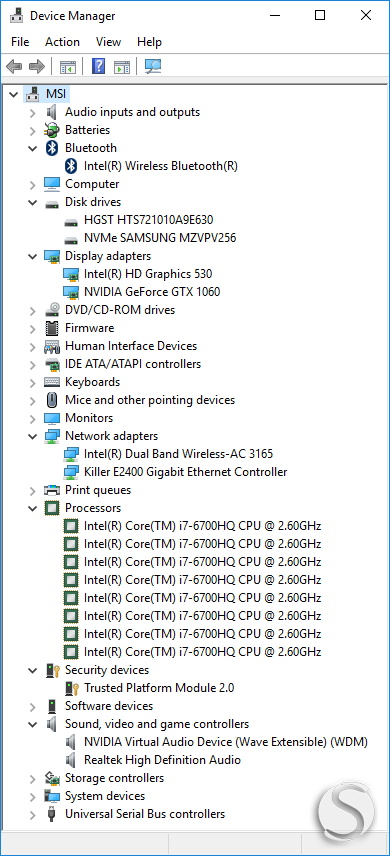
Task: Collapse Sound, video and game controllers
Action: [x=32, y=724]
